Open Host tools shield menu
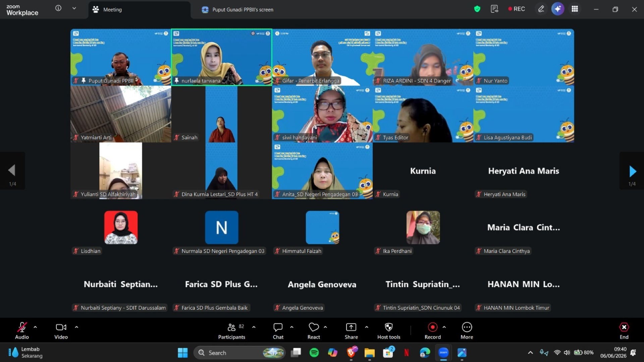Screen dimensions: 644x362 [x=389, y=330]
